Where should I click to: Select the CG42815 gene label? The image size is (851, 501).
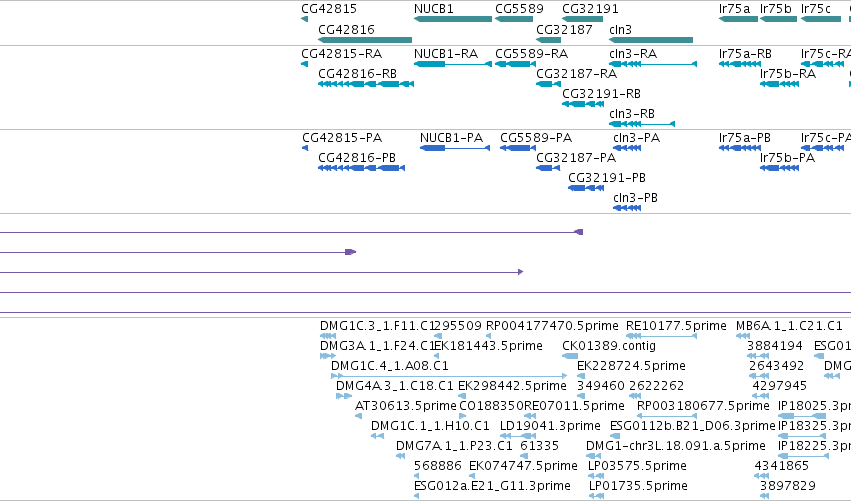pos(329,9)
